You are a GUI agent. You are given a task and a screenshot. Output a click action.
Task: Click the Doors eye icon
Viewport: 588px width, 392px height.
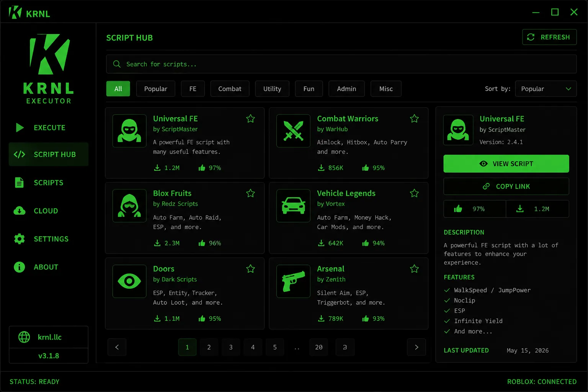[129, 281]
